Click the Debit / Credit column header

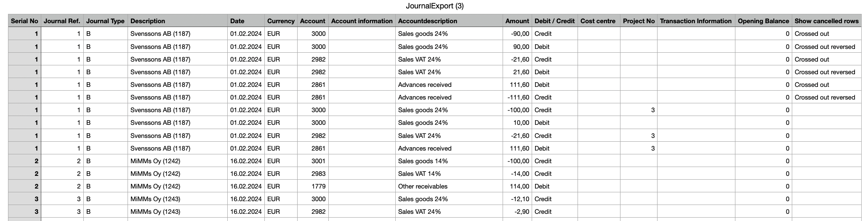pos(554,21)
